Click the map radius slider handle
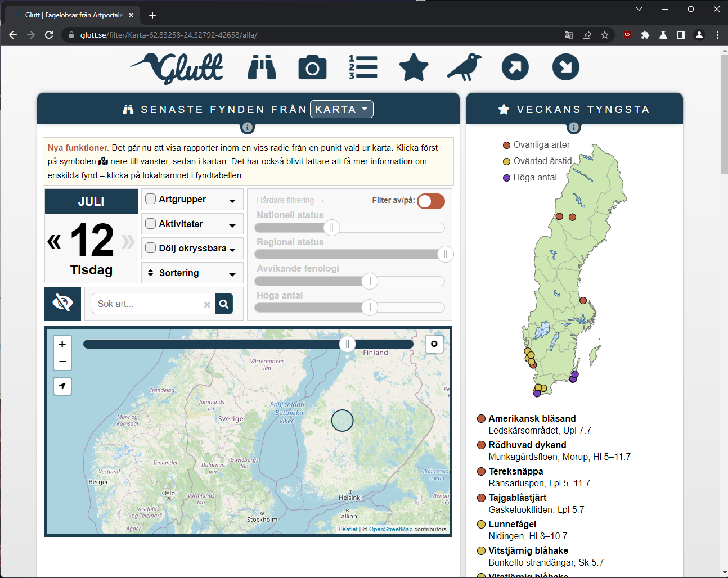The height and width of the screenshot is (578, 728). 348,344
